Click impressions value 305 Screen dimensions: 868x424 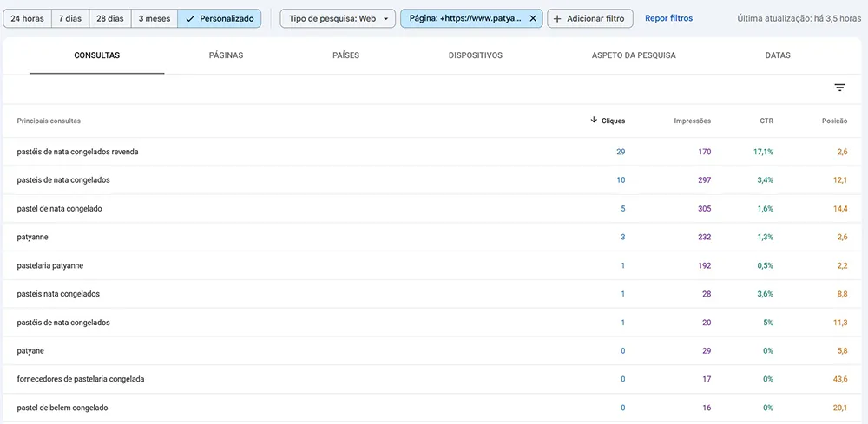click(705, 209)
